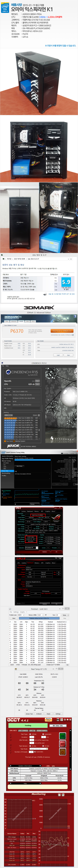Click Reset button in Real Temp
The image size is (78, 868).
[48, 714]
